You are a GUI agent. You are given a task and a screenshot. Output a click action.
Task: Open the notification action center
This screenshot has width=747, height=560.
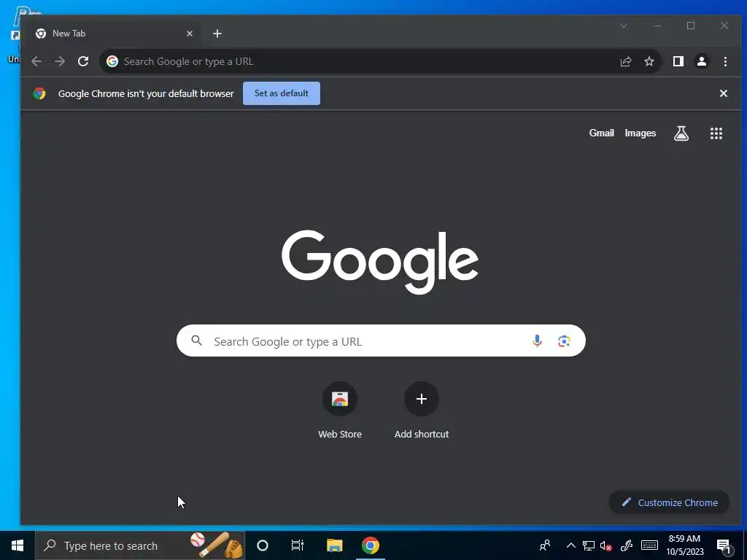[x=724, y=547]
